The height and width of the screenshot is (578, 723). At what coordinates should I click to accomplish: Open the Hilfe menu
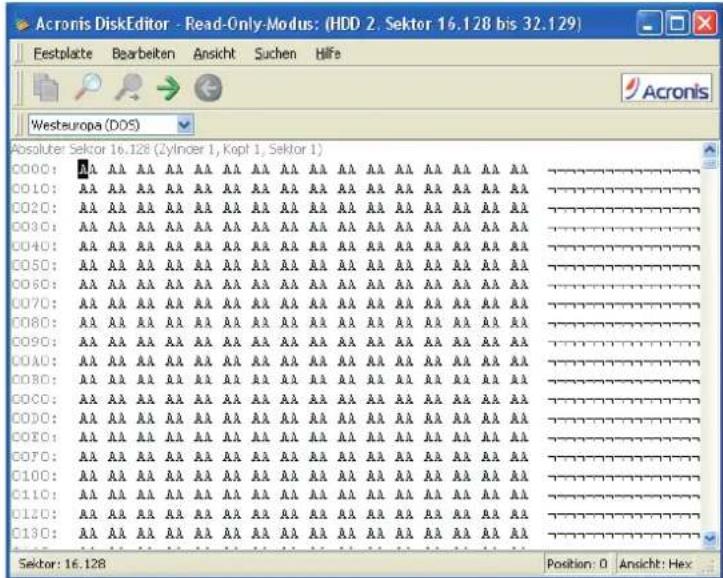click(328, 53)
